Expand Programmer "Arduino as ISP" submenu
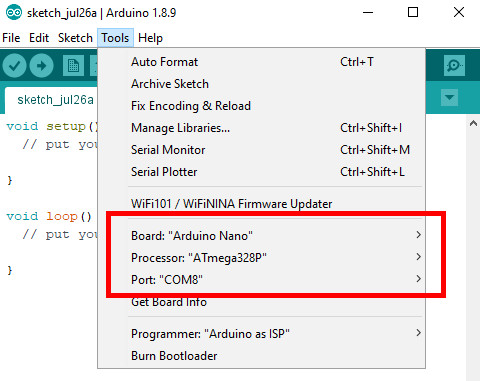This screenshot has height=381, width=480. point(261,334)
